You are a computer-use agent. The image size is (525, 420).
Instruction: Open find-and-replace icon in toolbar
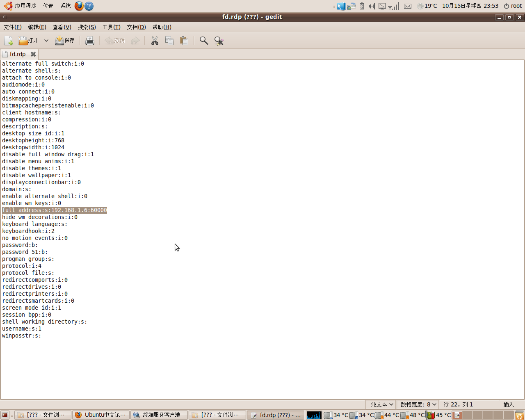(x=219, y=41)
